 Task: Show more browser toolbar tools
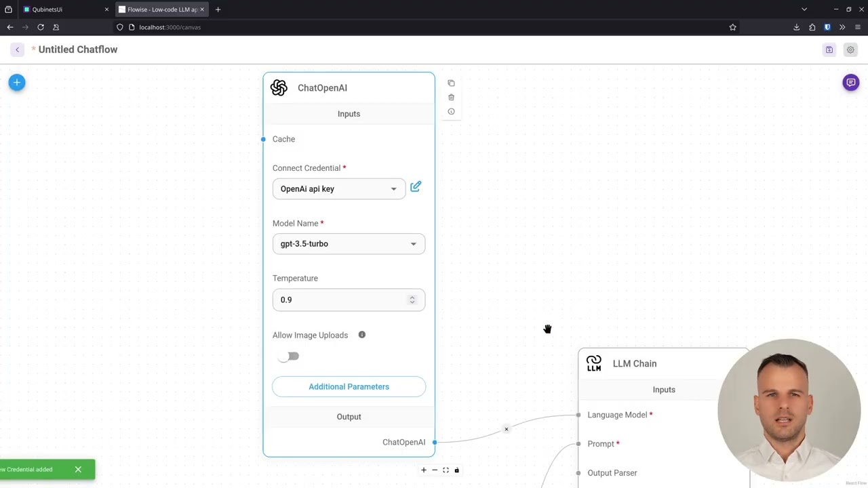[842, 27]
